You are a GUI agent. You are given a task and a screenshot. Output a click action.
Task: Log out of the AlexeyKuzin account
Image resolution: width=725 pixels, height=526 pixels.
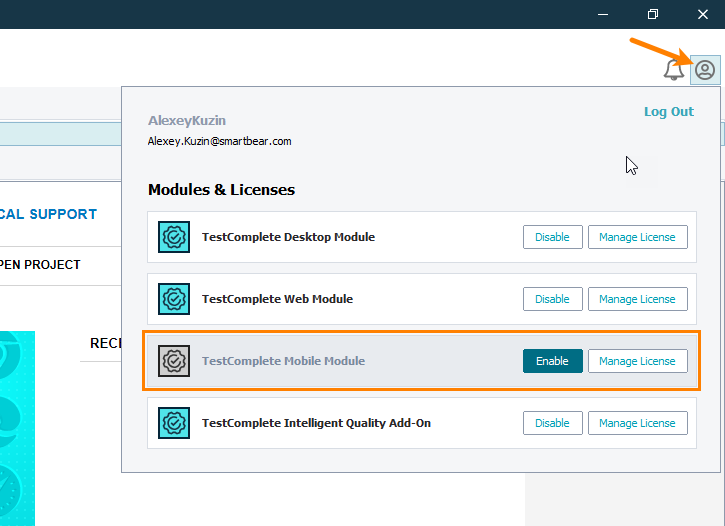coord(669,112)
